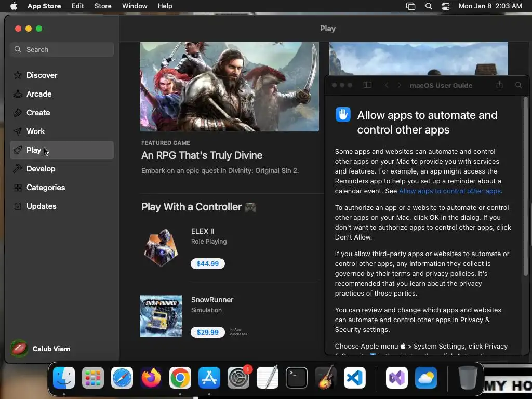Open the Arcade joystick icon
This screenshot has height=399, width=532.
tap(18, 94)
